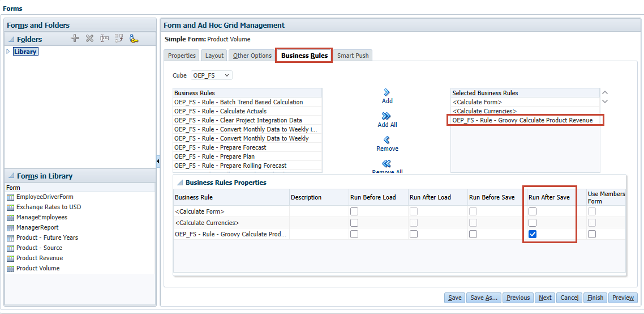Open Assign Permission key icon
The height and width of the screenshot is (314, 644).
pyautogui.click(x=134, y=39)
